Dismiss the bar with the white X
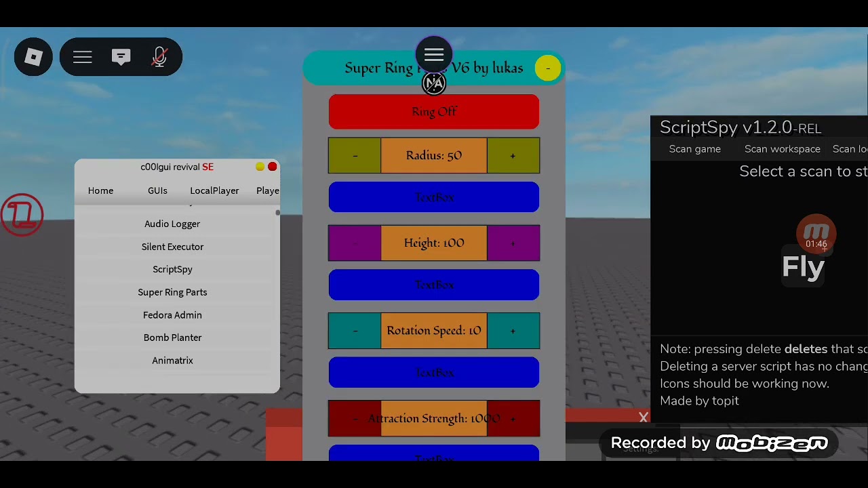 click(x=644, y=418)
